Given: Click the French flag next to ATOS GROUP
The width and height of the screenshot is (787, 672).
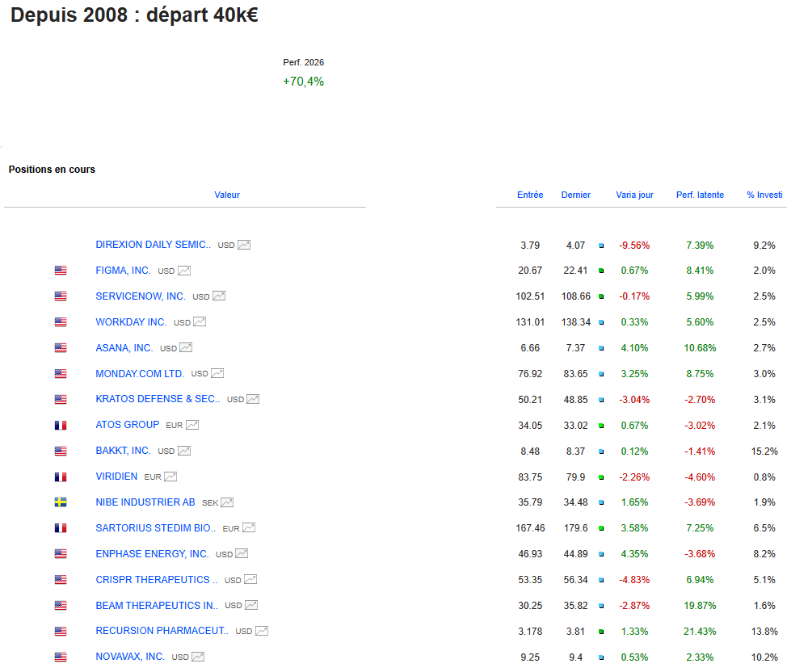Looking at the screenshot, I should (61, 425).
